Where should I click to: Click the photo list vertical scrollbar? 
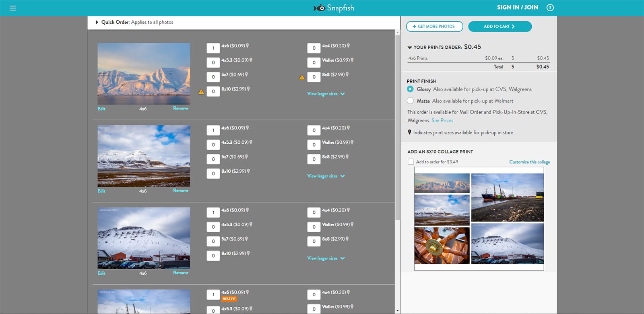click(398, 128)
